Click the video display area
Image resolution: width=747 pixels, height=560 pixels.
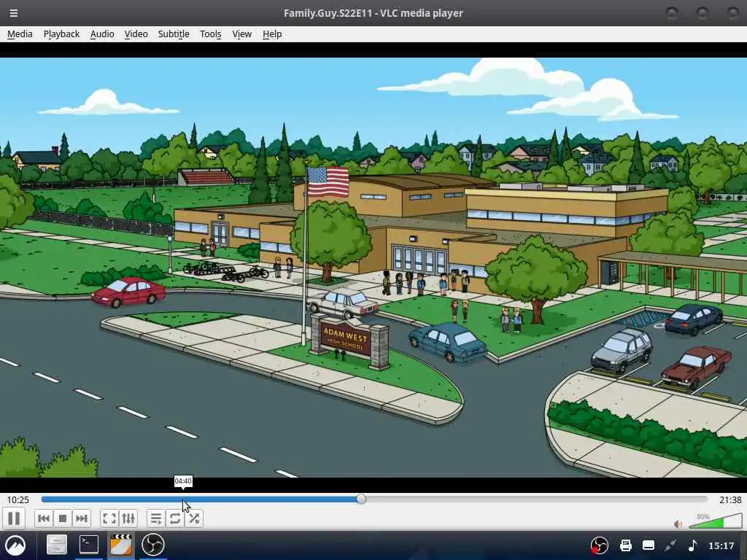click(x=373, y=267)
